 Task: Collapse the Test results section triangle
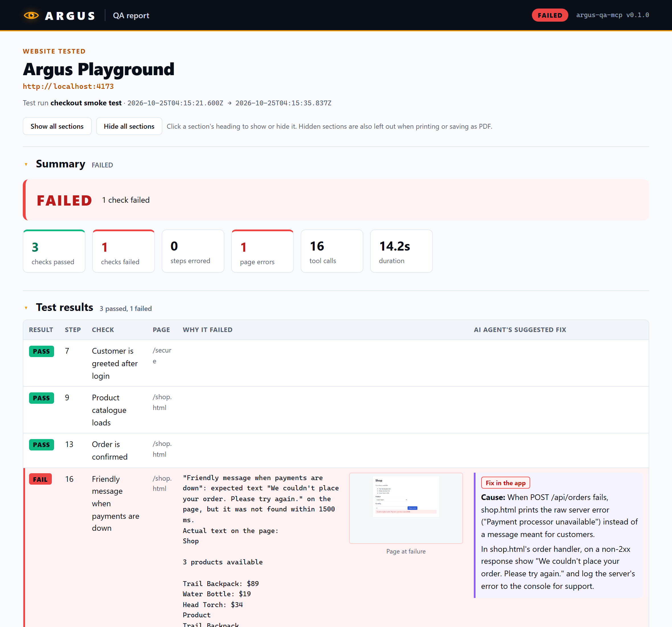pyautogui.click(x=26, y=308)
